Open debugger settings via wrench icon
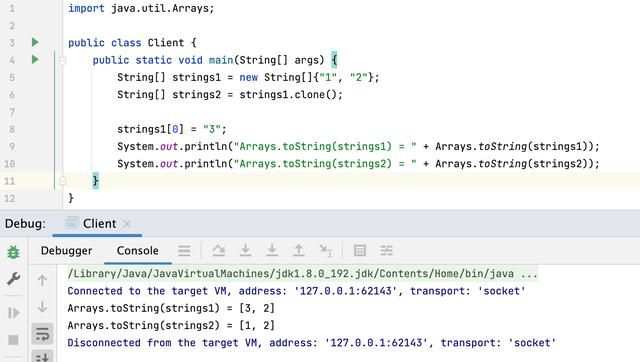Image resolution: width=640 pixels, height=362 pixels. tap(13, 279)
